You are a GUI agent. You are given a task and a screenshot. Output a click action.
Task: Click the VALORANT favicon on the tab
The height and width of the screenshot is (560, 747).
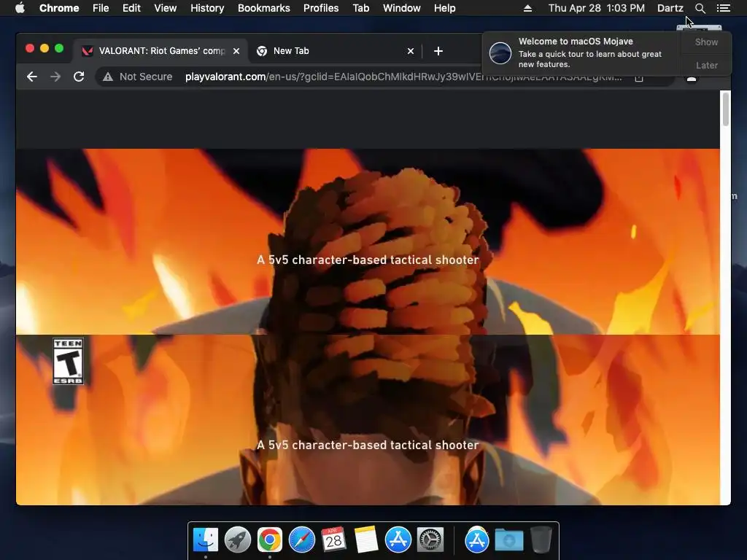(88, 51)
